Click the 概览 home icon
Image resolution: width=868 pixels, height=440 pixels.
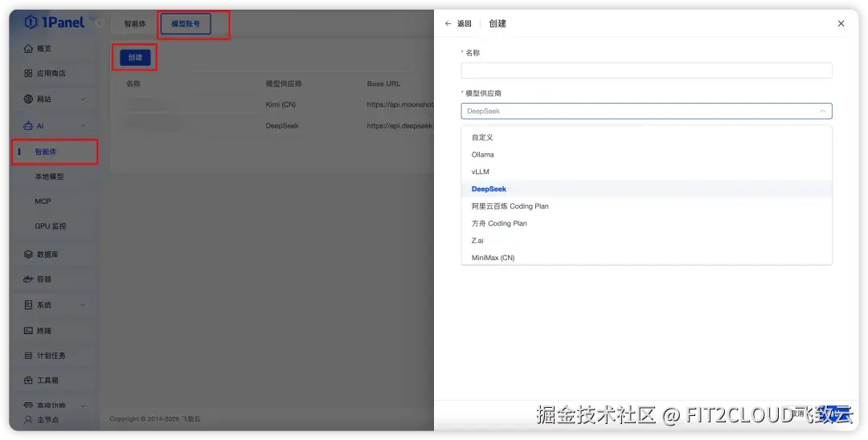point(28,49)
